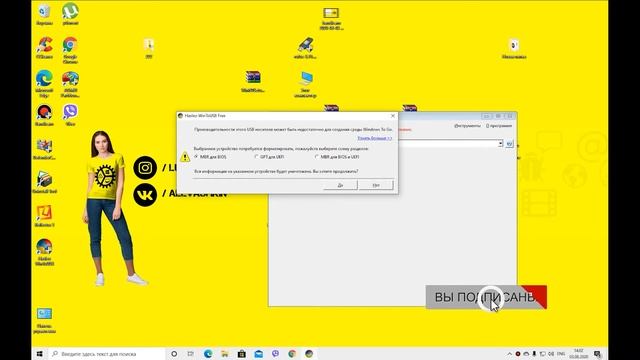
Task: Switch to Google Chrome on the taskbar
Action: [292, 353]
